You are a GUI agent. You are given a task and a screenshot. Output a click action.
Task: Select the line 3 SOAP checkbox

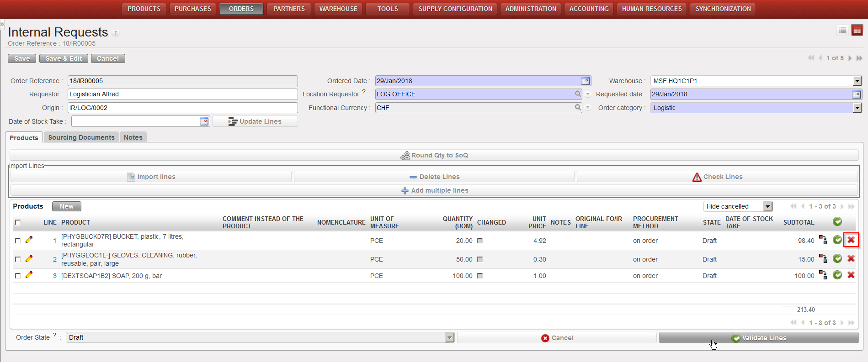tap(18, 276)
